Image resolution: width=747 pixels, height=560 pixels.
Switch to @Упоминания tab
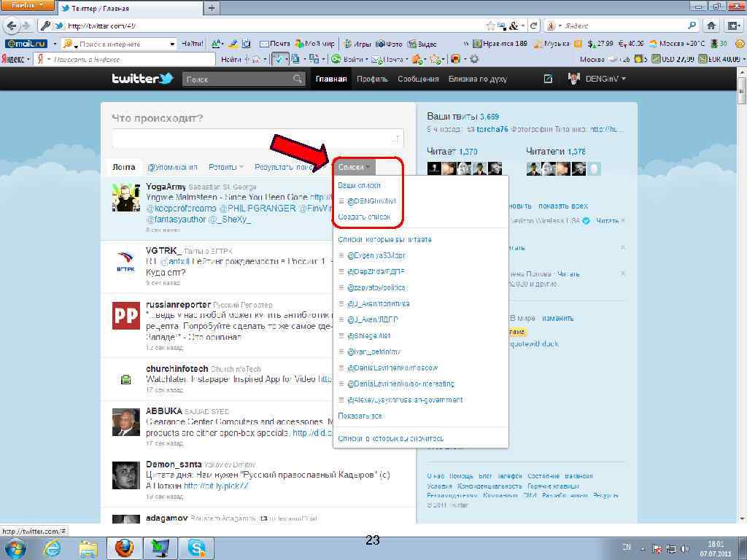(172, 167)
